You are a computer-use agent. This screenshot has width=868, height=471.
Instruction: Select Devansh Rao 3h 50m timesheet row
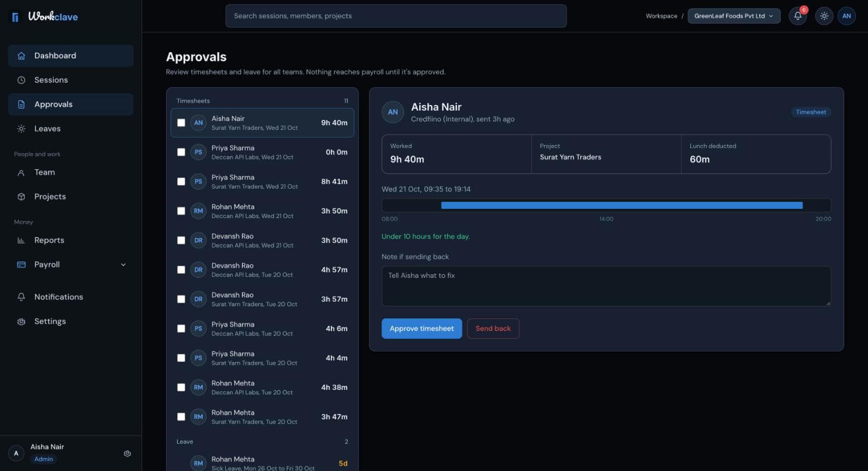point(262,240)
